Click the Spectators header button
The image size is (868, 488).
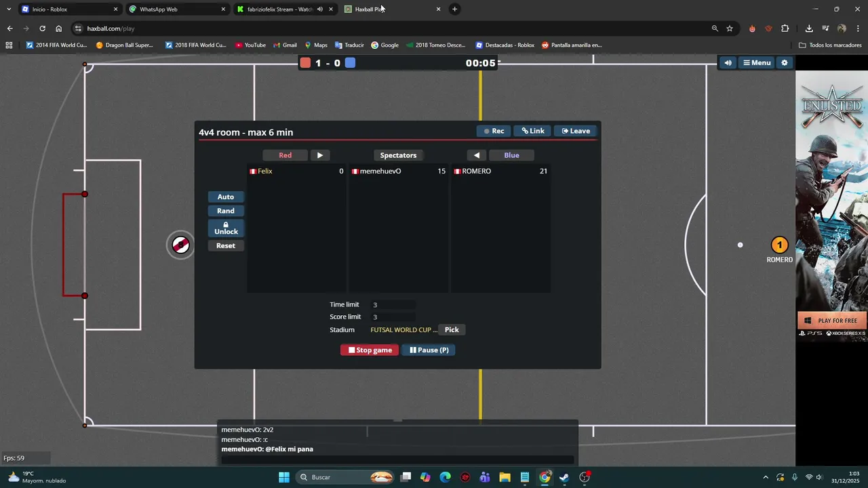click(398, 155)
